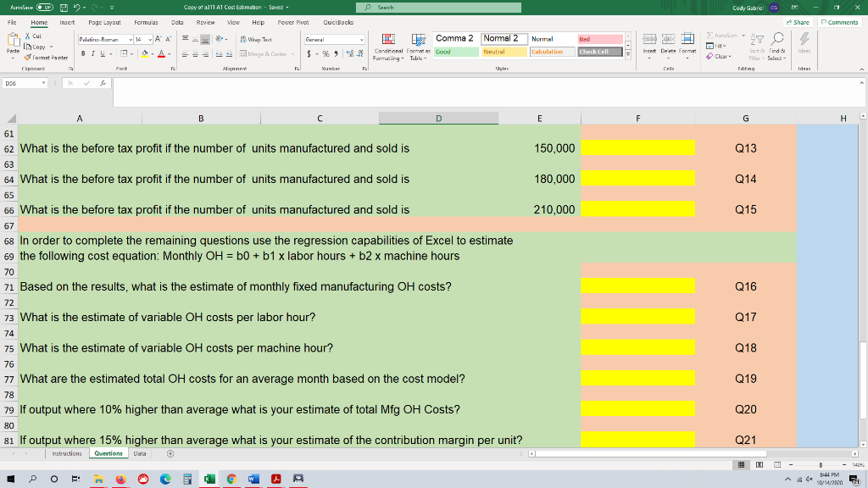This screenshot has height=488, width=868.
Task: Apply the Comma 2 cell style
Action: [x=455, y=39]
